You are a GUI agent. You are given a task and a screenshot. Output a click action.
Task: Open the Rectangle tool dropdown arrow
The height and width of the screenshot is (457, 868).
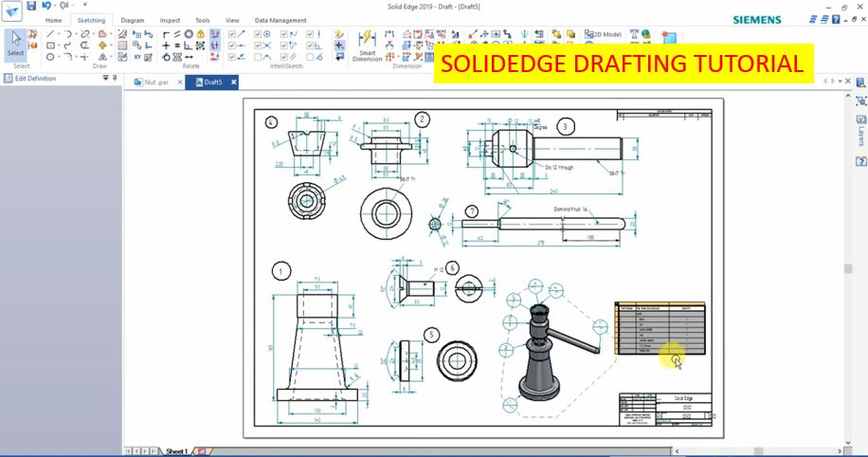[x=59, y=46]
